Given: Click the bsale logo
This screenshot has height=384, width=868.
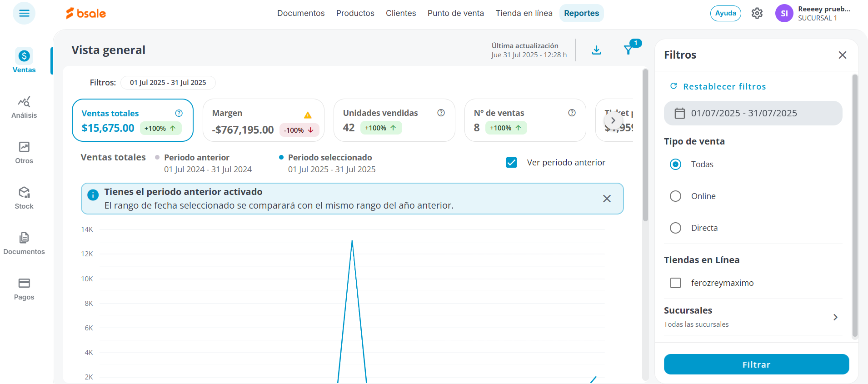Looking at the screenshot, I should coord(86,13).
